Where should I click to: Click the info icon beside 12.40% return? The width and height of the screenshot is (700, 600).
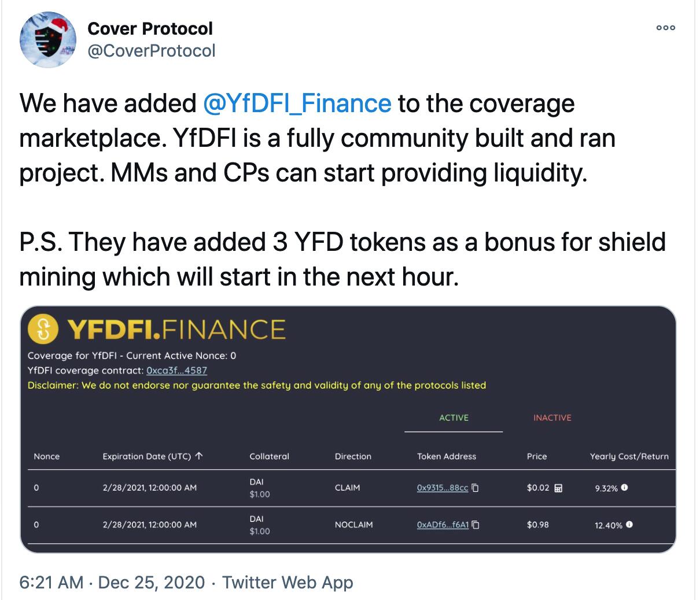pyautogui.click(x=629, y=524)
